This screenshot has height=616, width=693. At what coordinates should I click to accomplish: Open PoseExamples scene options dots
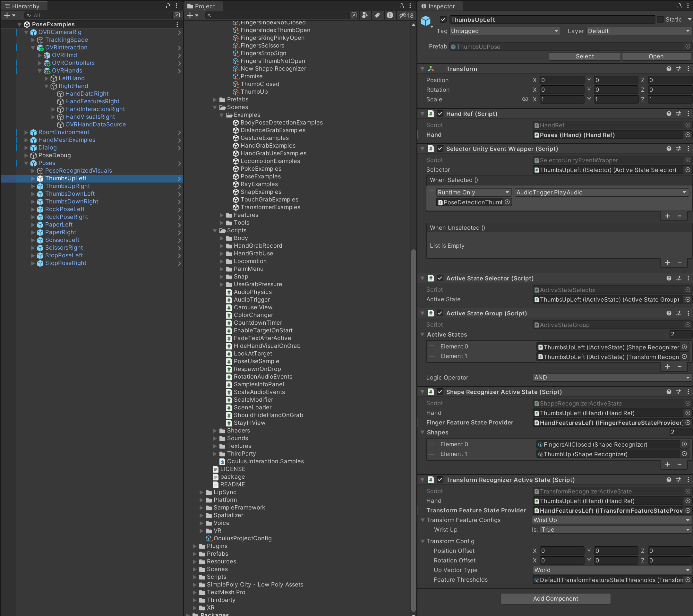[x=177, y=24]
